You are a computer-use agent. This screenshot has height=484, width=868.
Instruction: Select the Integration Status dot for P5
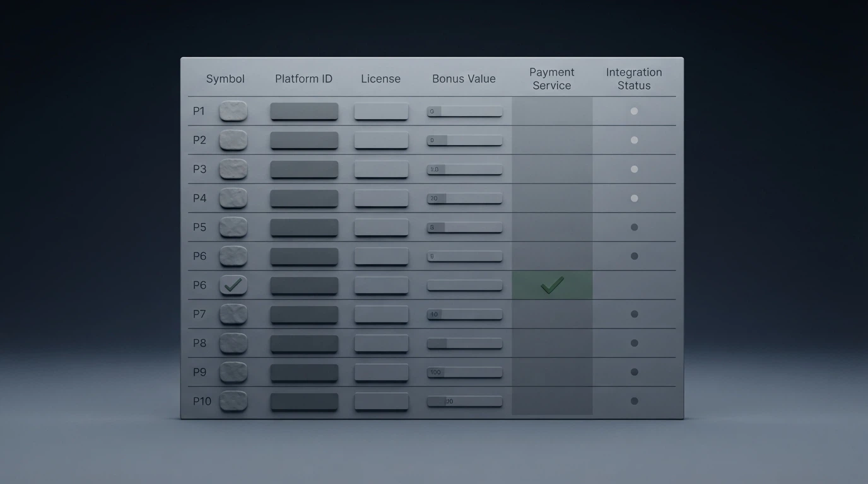pyautogui.click(x=634, y=227)
